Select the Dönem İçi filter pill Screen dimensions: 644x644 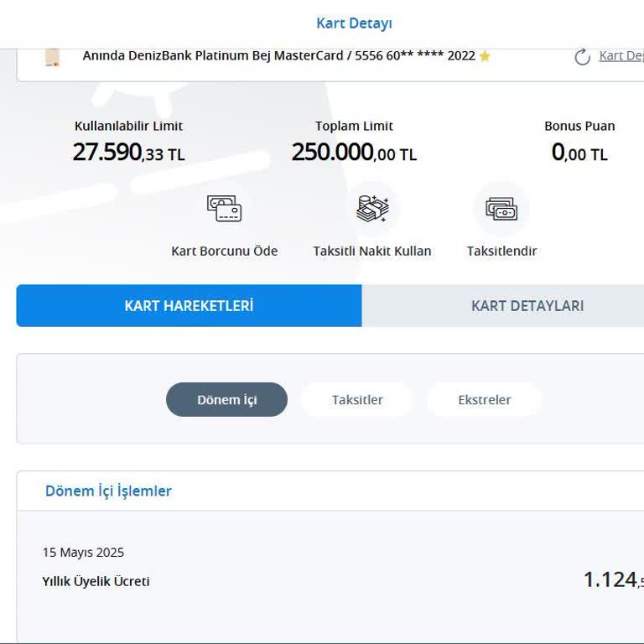226,400
